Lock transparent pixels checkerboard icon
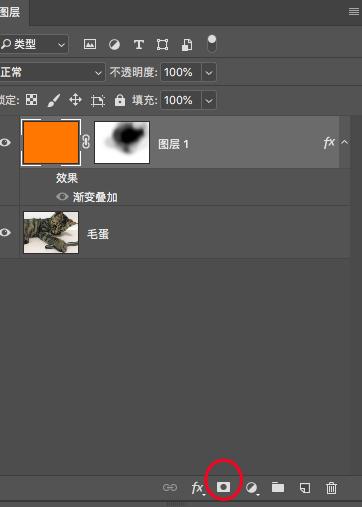362x507 pixels. point(32,100)
